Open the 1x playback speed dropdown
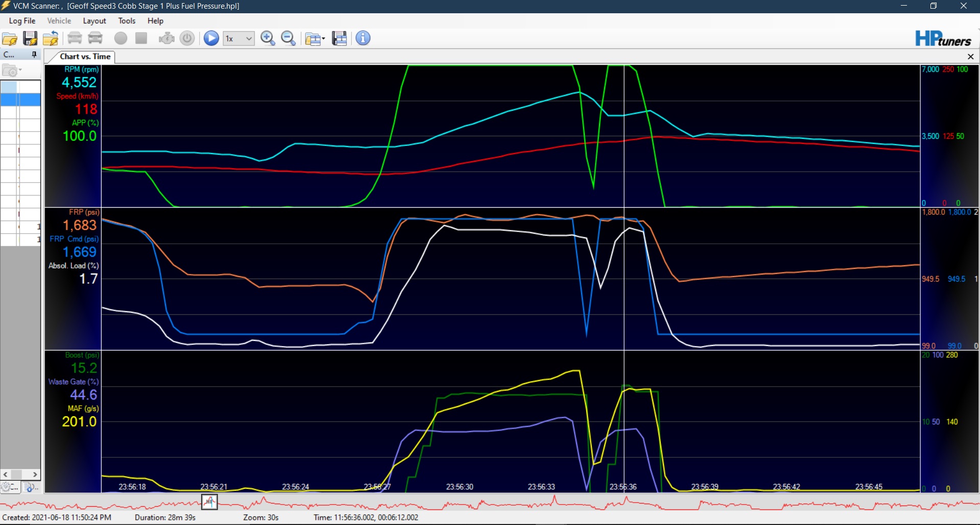This screenshot has width=980, height=525. point(238,38)
